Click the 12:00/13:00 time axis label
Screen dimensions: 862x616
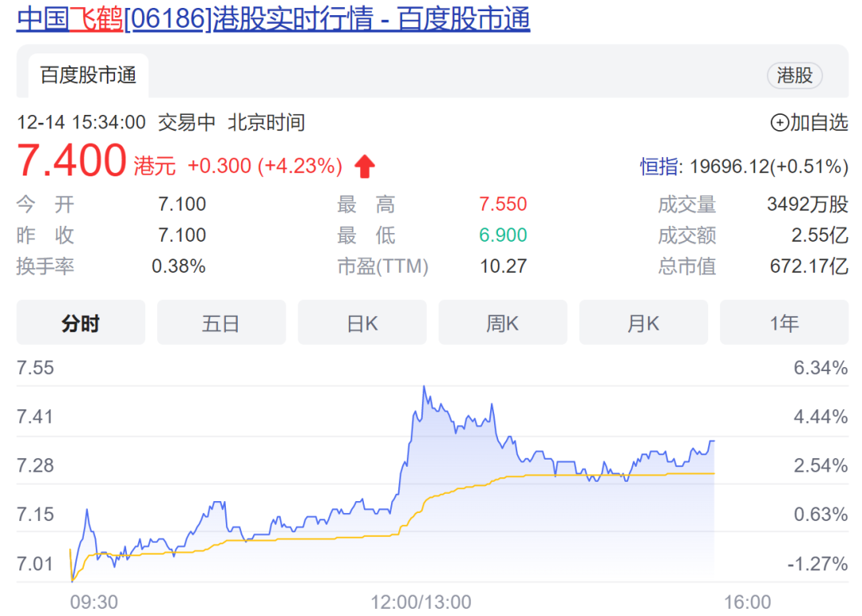(x=421, y=602)
